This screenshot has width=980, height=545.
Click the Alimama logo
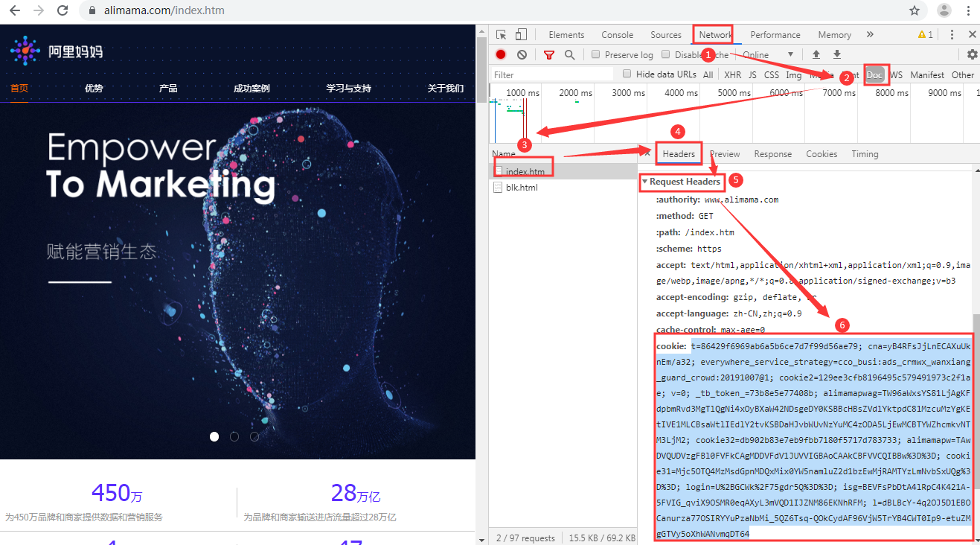click(x=57, y=51)
